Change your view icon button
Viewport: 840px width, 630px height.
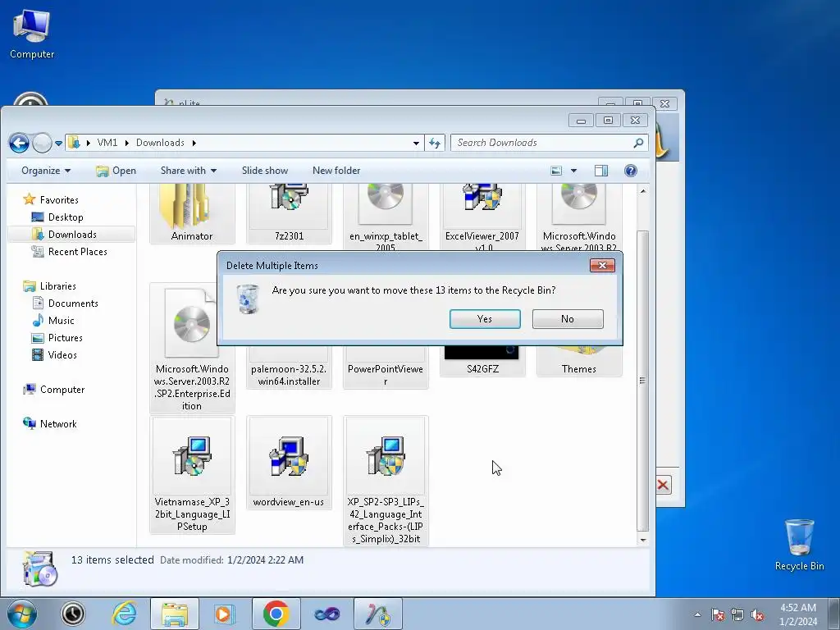557,171
